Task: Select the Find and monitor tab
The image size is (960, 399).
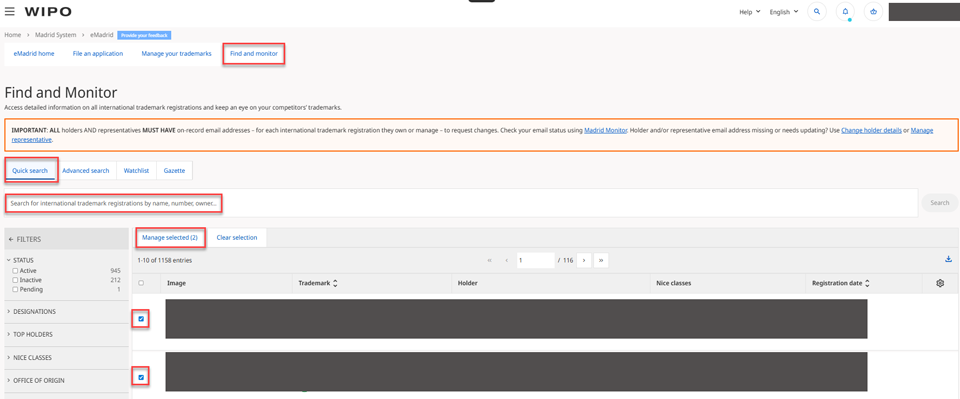Action: point(253,54)
